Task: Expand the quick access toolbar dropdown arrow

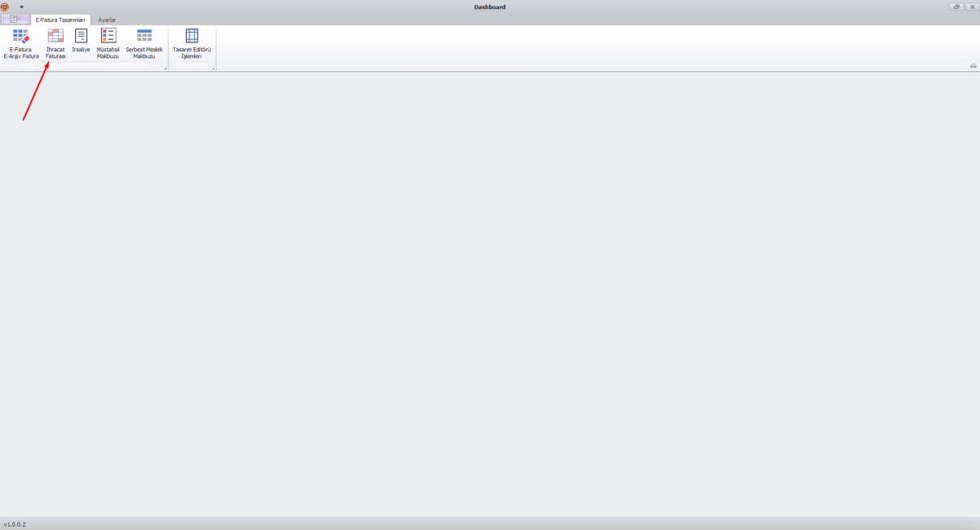Action: click(21, 7)
